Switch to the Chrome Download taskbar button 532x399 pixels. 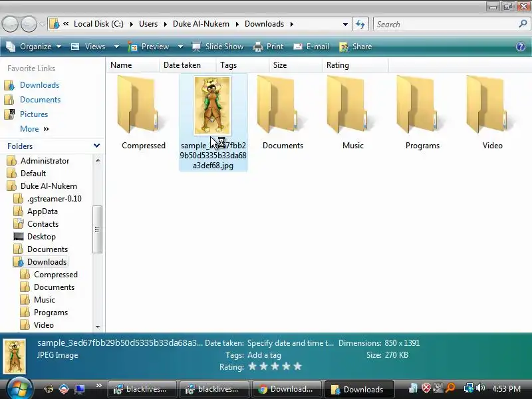[x=286, y=389]
